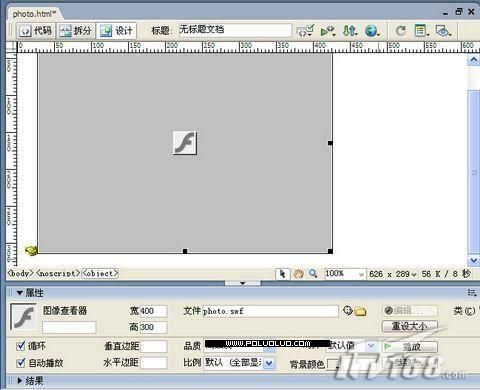The width and height of the screenshot is (480, 390).
Task: Select the Zoom magnifier tool
Action: tap(313, 274)
